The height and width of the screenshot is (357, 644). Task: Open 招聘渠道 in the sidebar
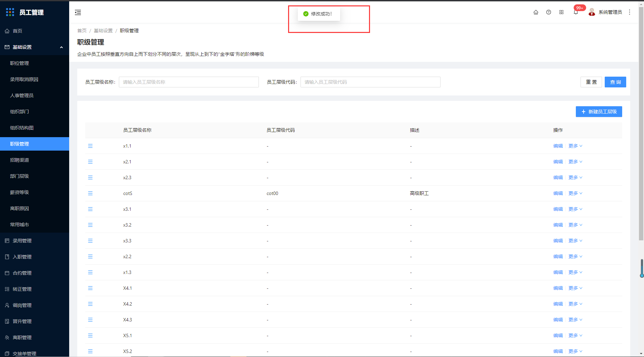35,160
